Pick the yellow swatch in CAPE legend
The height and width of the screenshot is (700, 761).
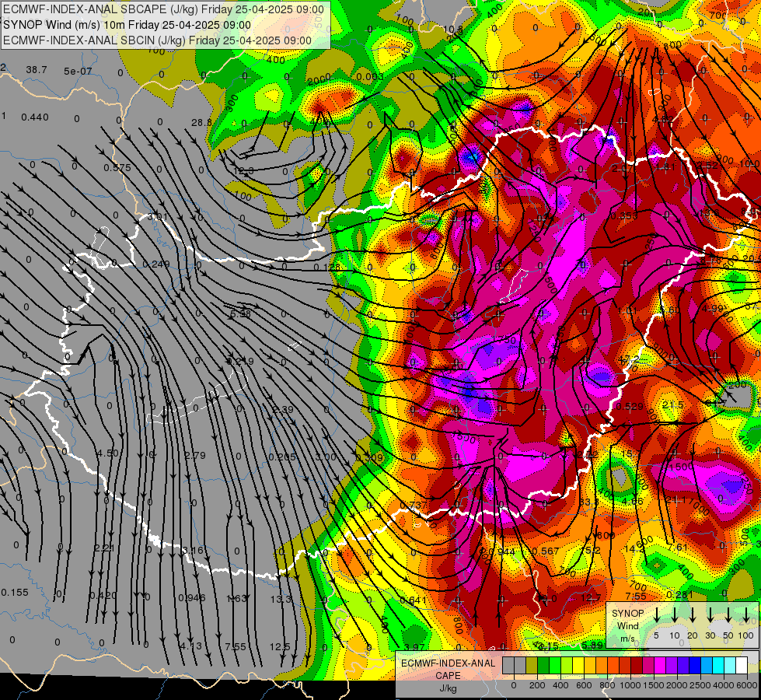(578, 666)
